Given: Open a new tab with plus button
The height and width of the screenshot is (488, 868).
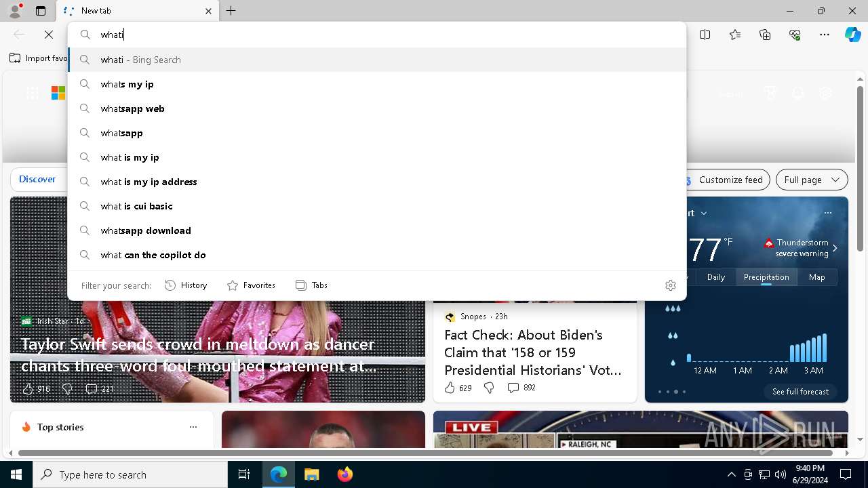Looking at the screenshot, I should [x=231, y=11].
